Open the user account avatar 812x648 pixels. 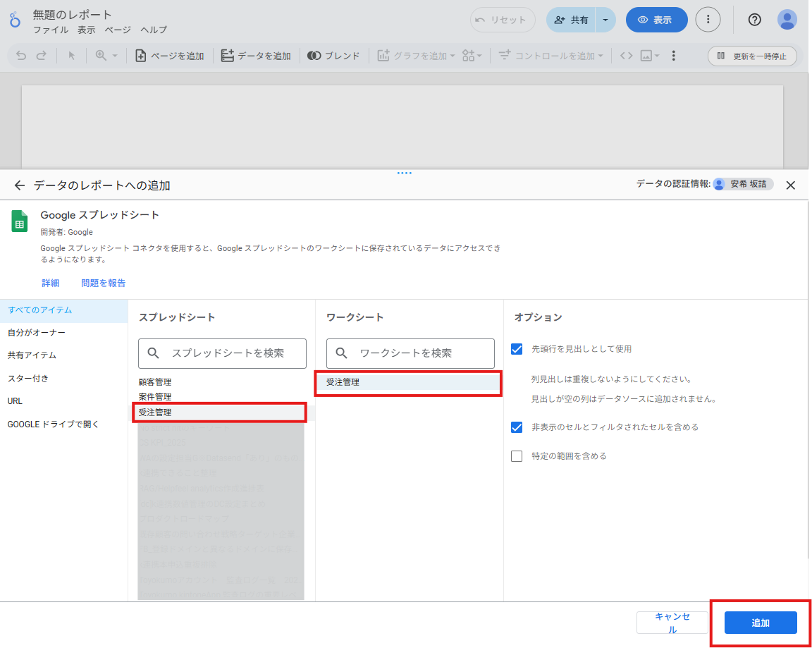coord(787,20)
